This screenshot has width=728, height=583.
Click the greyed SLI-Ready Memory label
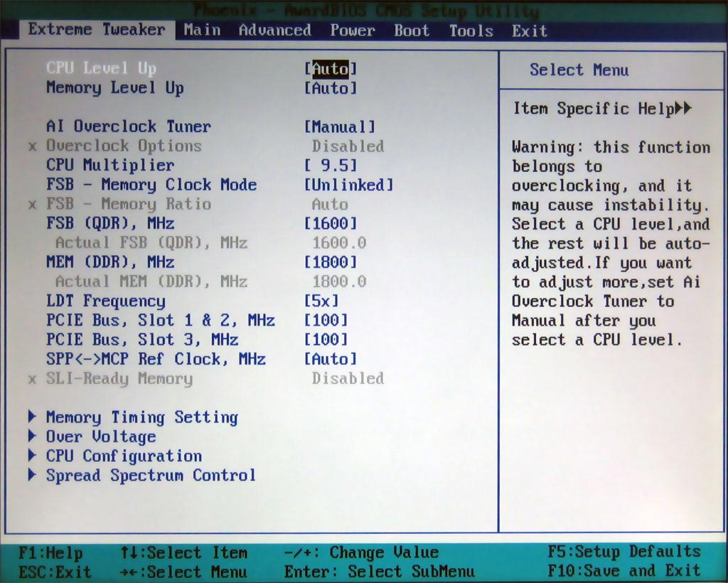[119, 379]
